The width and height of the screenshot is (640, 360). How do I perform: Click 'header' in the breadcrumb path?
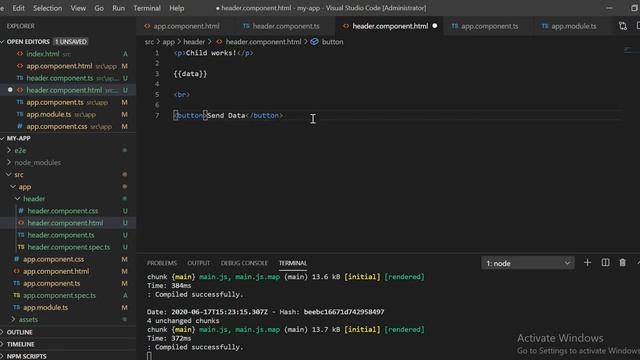(194, 42)
